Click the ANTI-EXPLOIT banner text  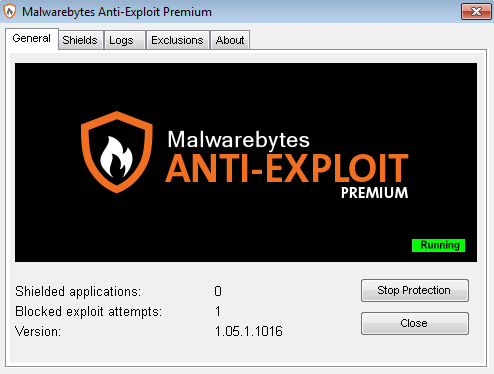[x=287, y=169]
